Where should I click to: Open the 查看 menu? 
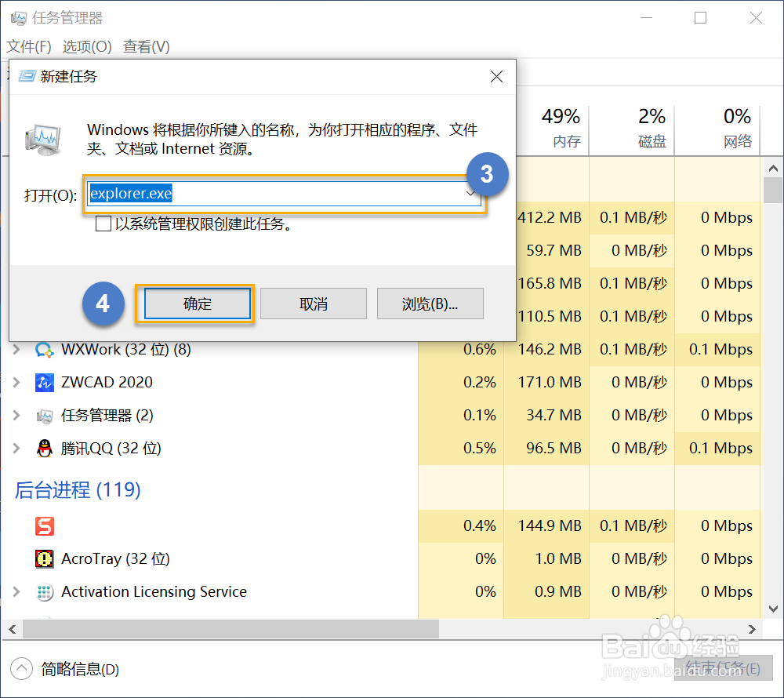click(145, 46)
